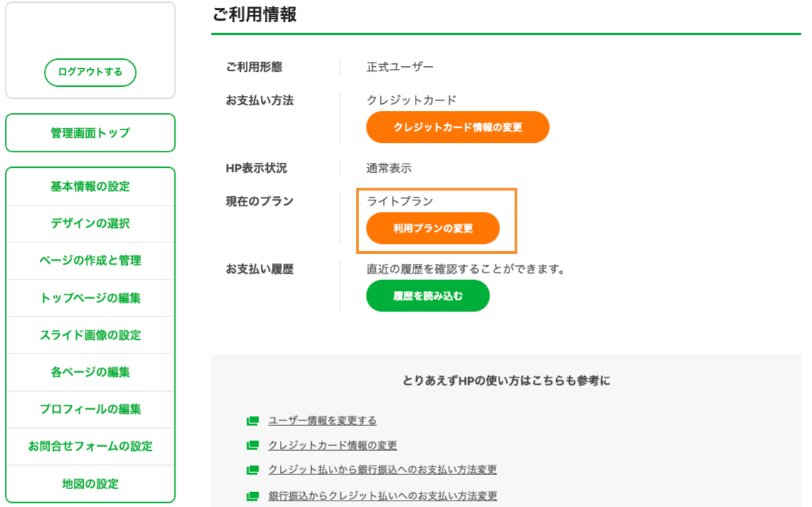Screen dimensions: 812x507
Task: Open スライド画像の設定
Action: 90,334
